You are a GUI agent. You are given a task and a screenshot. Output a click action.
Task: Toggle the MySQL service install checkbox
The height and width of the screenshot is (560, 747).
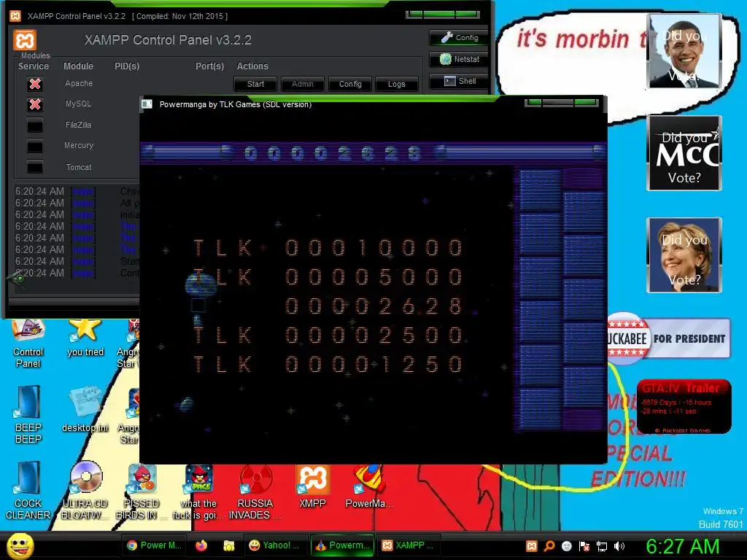click(x=35, y=104)
